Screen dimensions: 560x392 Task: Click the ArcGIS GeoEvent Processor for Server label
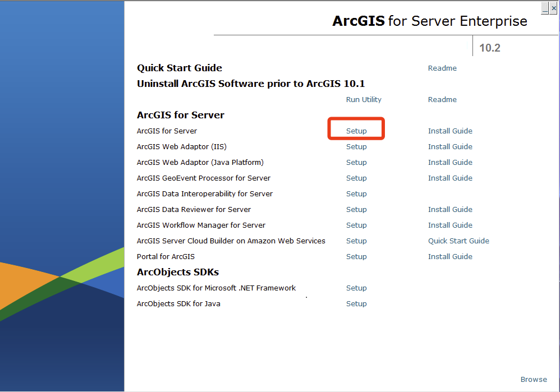tap(204, 178)
